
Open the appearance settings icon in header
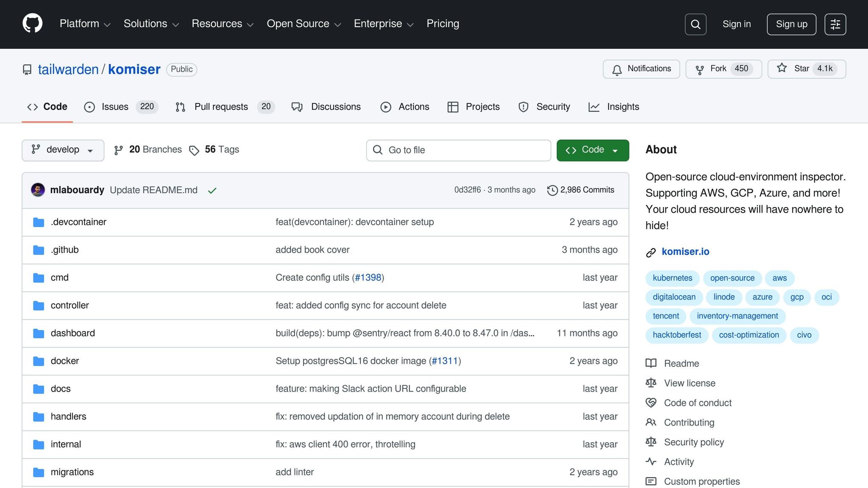pos(835,24)
